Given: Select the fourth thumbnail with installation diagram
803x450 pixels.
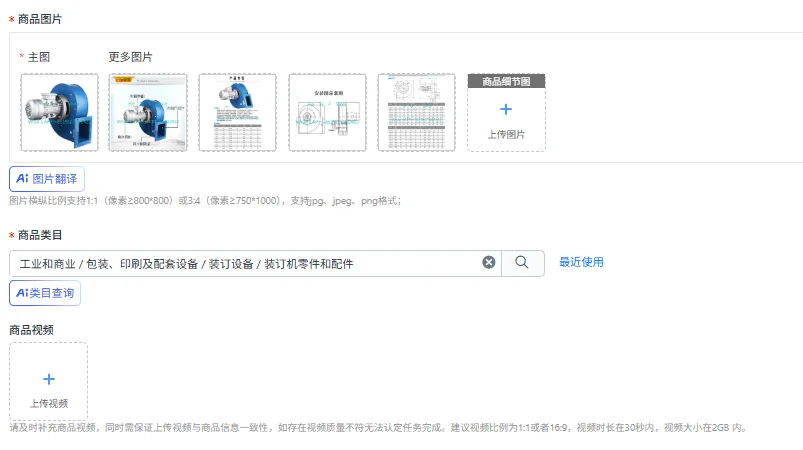Looking at the screenshot, I should 327,112.
